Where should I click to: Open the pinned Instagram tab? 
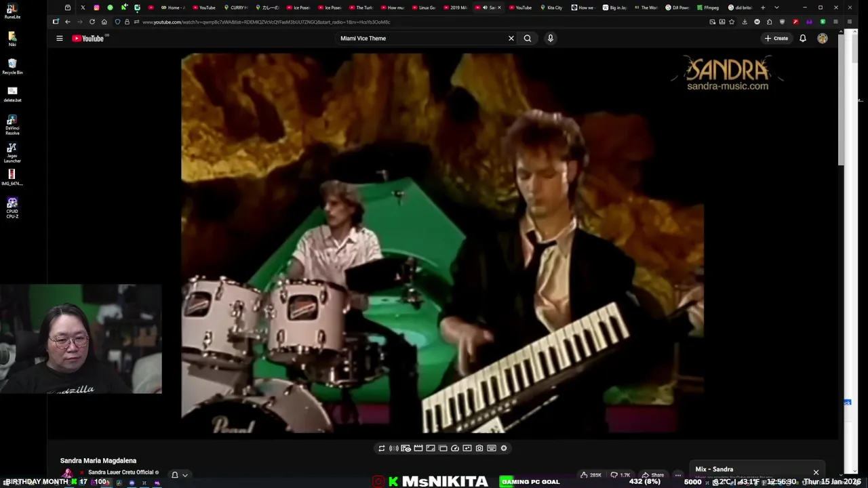tap(96, 7)
